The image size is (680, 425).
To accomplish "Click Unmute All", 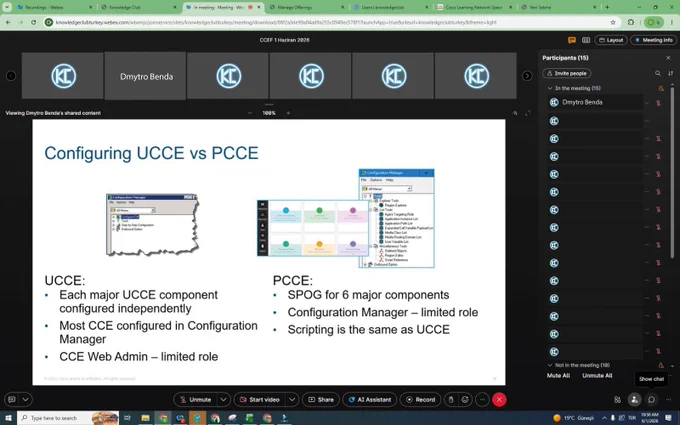I will pyautogui.click(x=597, y=376).
